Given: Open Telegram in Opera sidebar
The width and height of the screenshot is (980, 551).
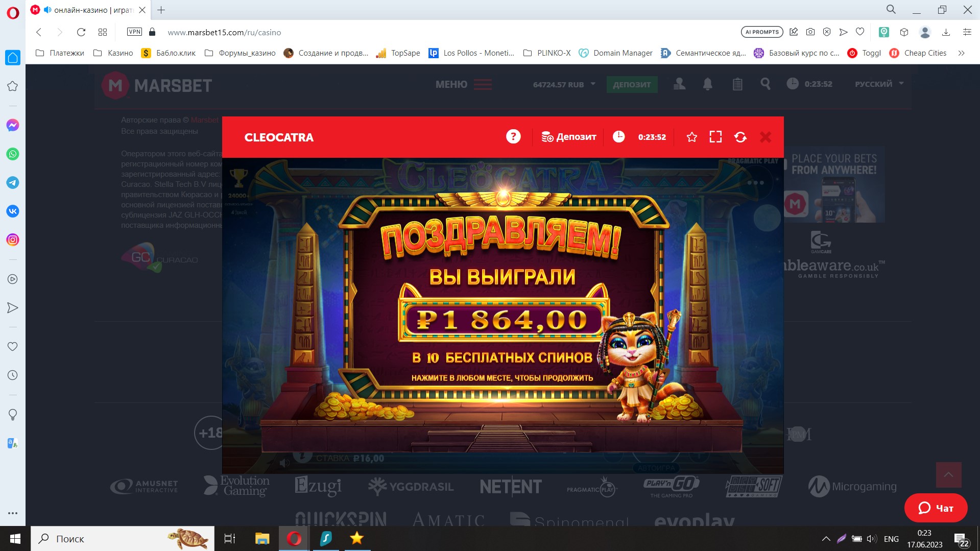Looking at the screenshot, I should pos(13,182).
